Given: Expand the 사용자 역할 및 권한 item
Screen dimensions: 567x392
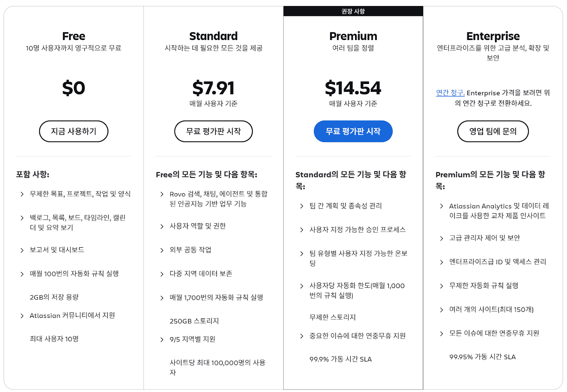Looking at the screenshot, I should (x=198, y=226).
